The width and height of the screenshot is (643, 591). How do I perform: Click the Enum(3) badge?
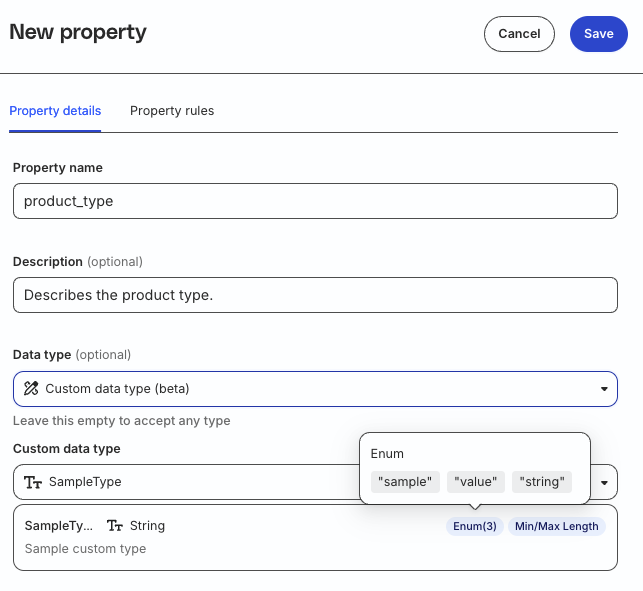[475, 526]
